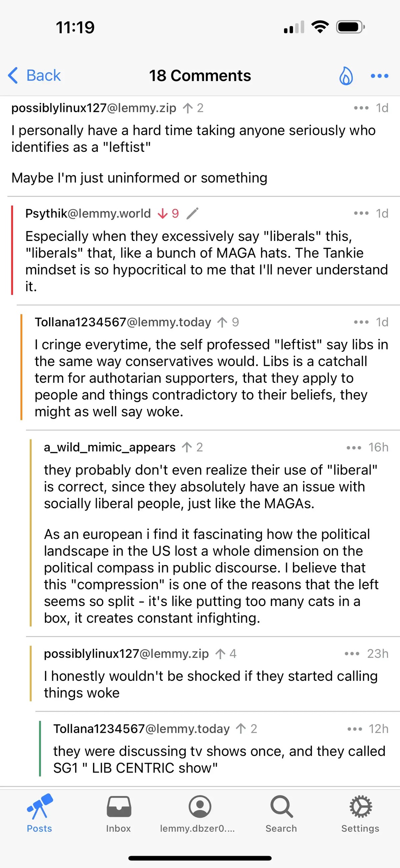The image size is (400, 868).
Task: Upvote the top possiblylinux127 comment
Action: coord(188,108)
